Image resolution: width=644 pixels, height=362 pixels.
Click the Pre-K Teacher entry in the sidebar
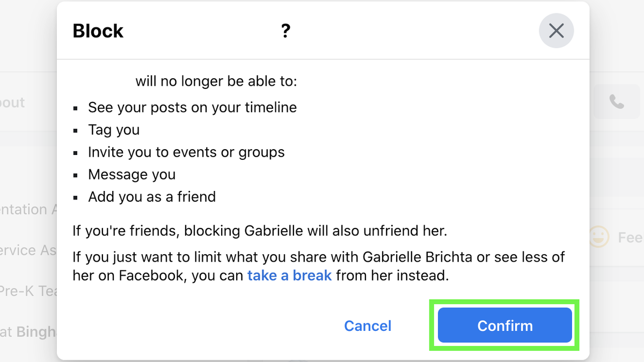[24, 291]
